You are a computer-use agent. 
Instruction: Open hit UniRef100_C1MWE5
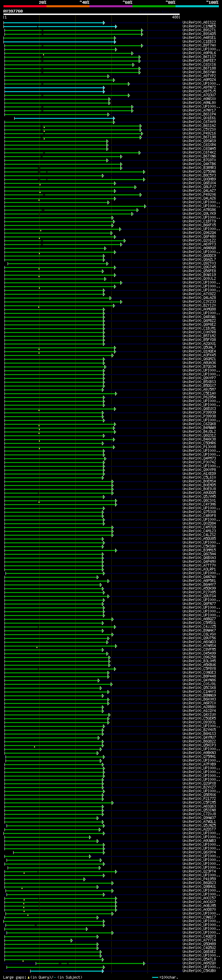[x=199, y=26]
